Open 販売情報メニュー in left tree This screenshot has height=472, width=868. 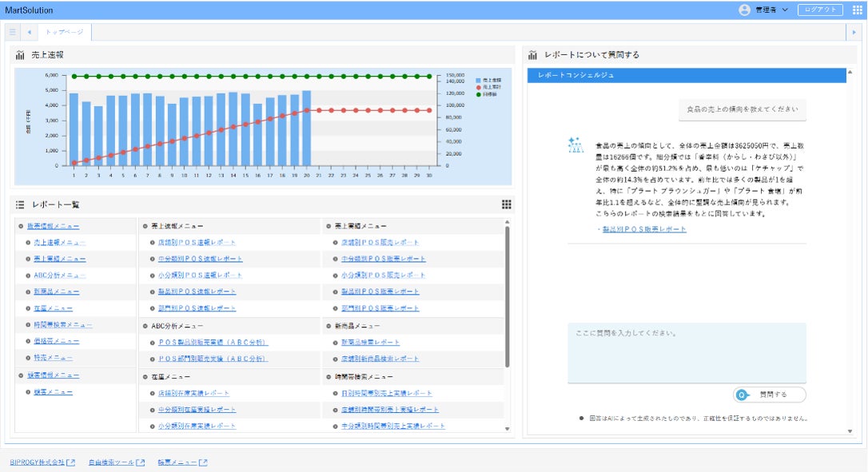coord(53,226)
